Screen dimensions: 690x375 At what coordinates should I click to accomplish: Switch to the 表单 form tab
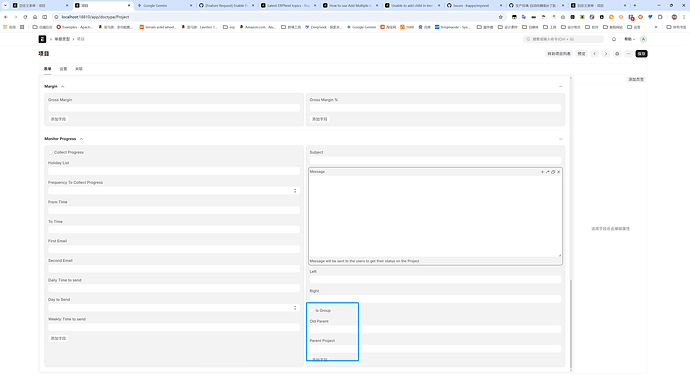pyautogui.click(x=48, y=69)
